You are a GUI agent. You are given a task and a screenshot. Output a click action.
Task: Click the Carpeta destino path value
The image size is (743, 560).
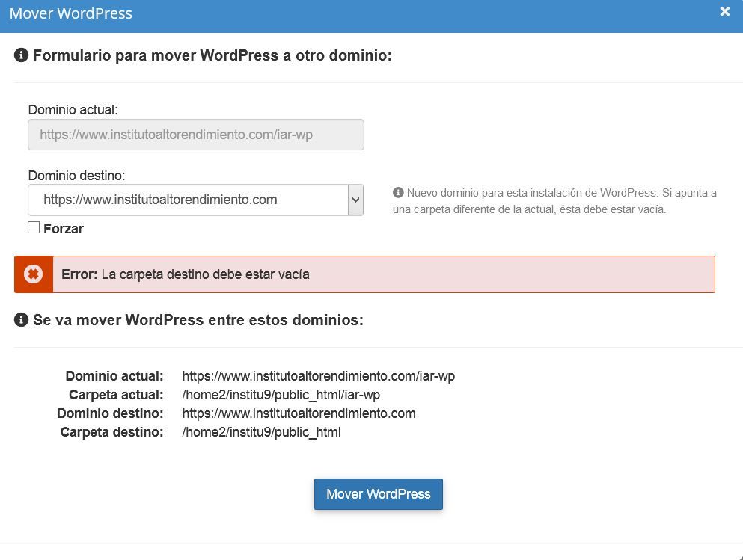coord(262,432)
